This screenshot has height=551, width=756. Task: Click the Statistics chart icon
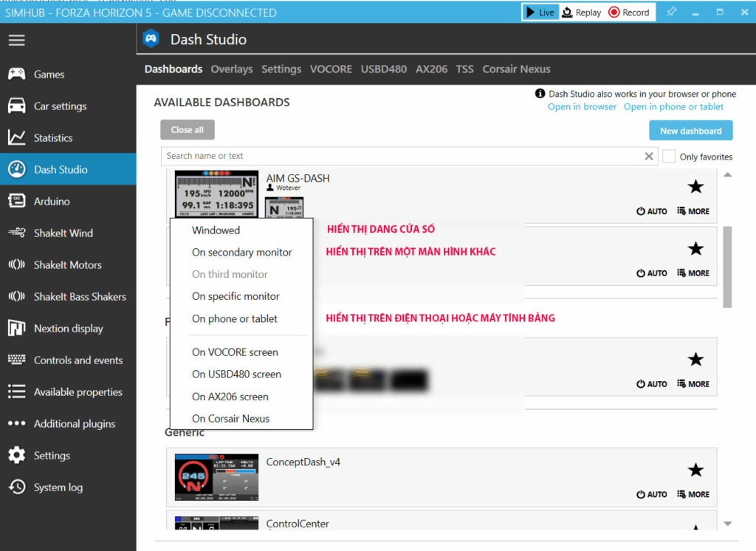[17, 138]
